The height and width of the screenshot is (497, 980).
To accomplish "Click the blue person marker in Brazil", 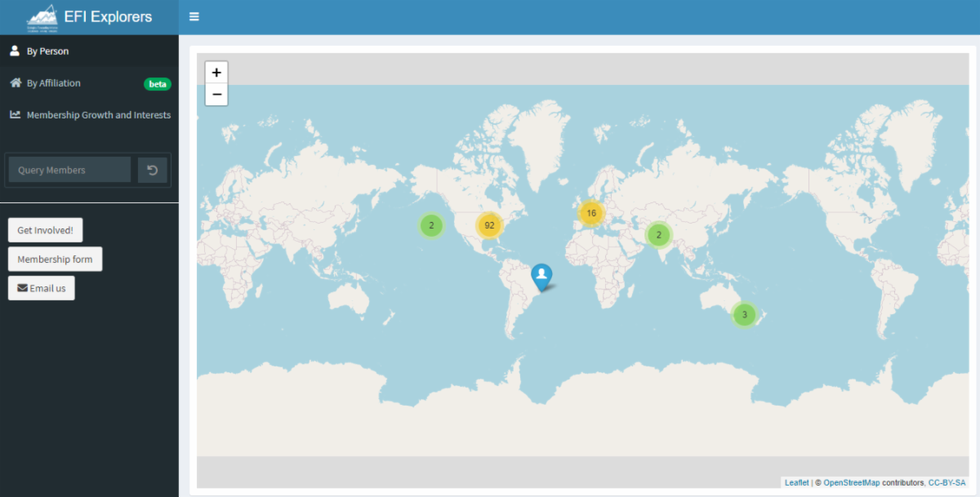I will 541,276.
